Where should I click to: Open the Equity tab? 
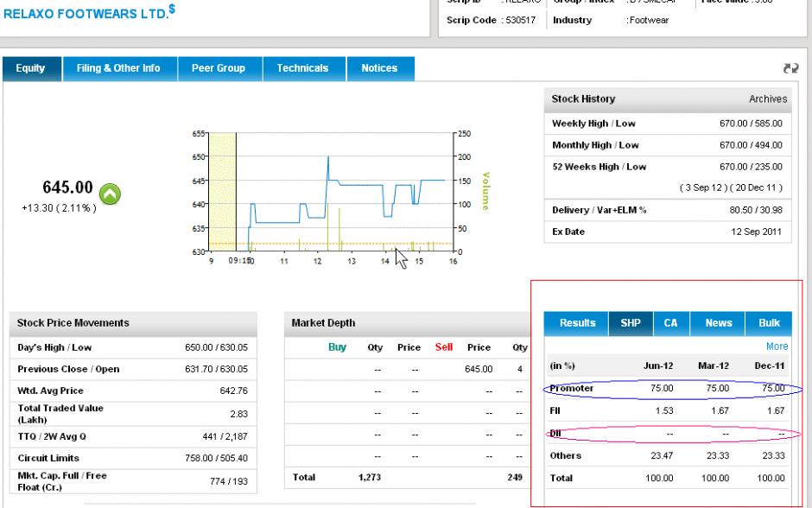click(x=30, y=68)
